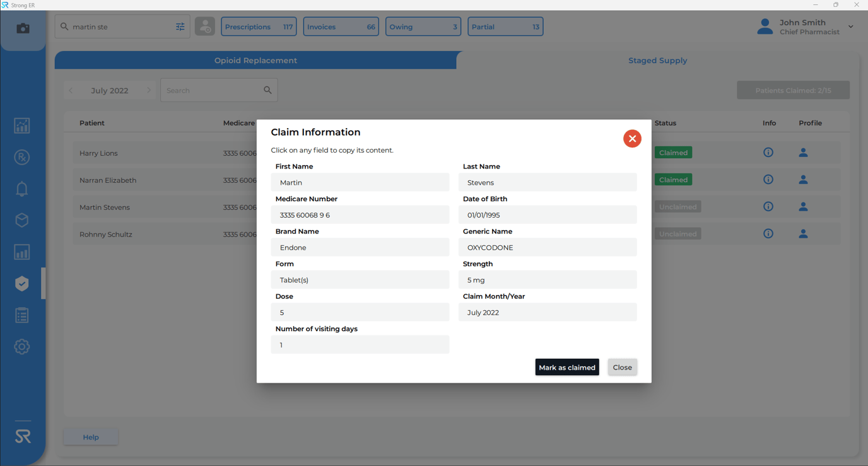Open the clipboard list sidebar icon
This screenshot has height=466, width=868.
click(21, 315)
